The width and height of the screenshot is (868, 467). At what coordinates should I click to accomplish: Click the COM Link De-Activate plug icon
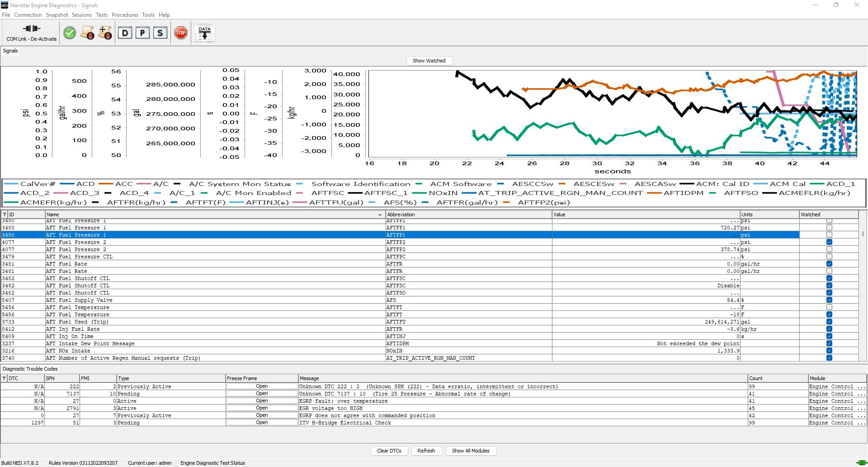click(x=31, y=29)
